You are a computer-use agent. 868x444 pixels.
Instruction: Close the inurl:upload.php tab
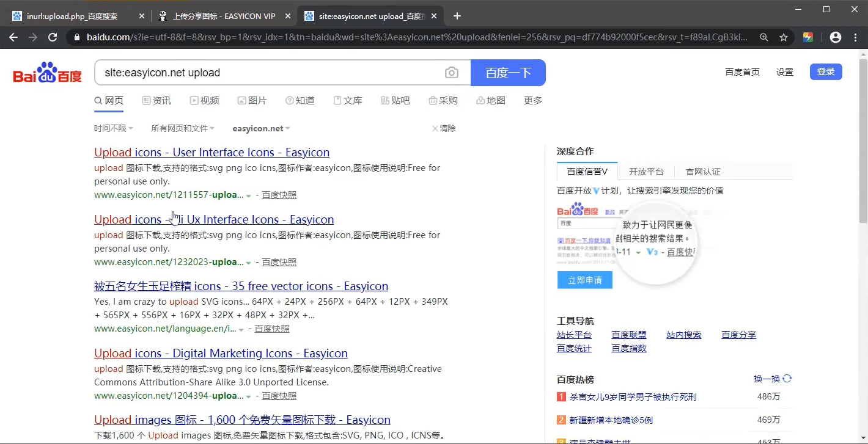[x=142, y=16]
